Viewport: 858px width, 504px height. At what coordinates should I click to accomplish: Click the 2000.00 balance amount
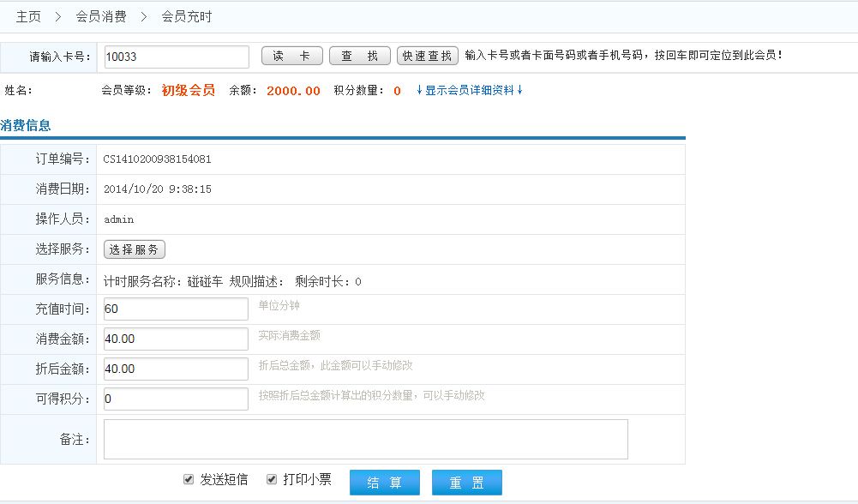click(x=293, y=91)
